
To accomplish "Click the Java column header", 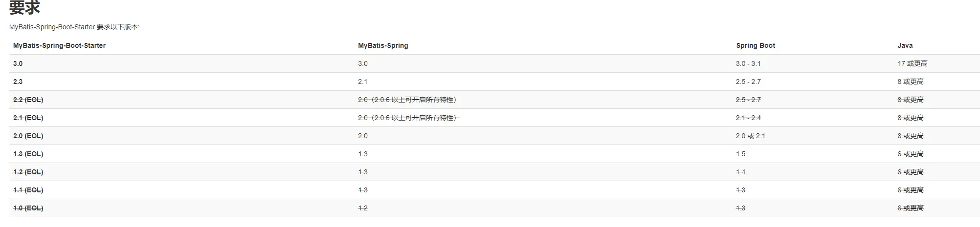I will click(x=905, y=45).
